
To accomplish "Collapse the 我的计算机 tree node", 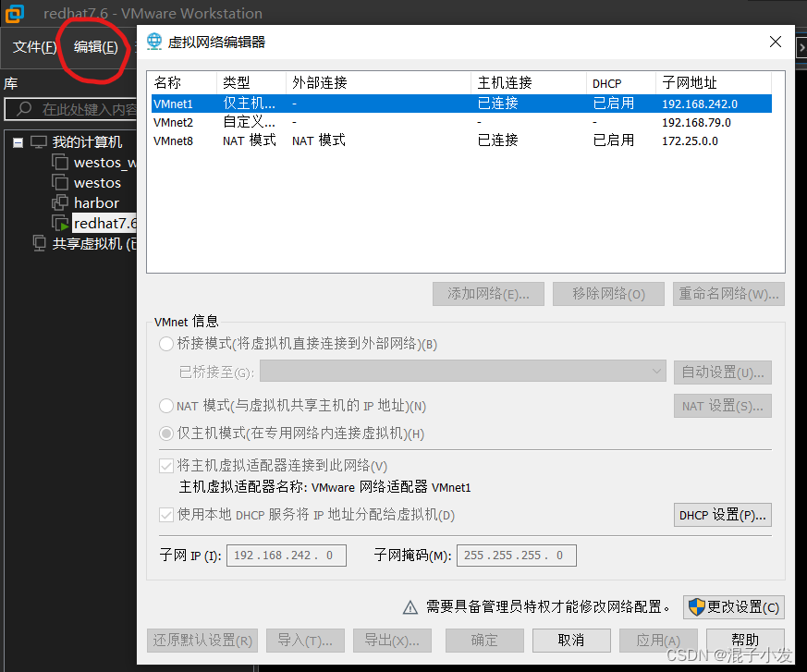I will (17, 142).
